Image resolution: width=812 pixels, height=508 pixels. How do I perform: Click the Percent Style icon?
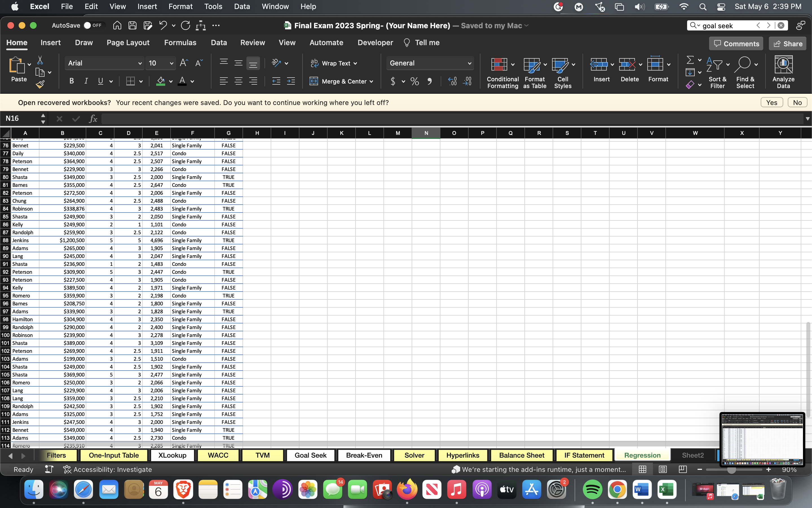coord(415,81)
